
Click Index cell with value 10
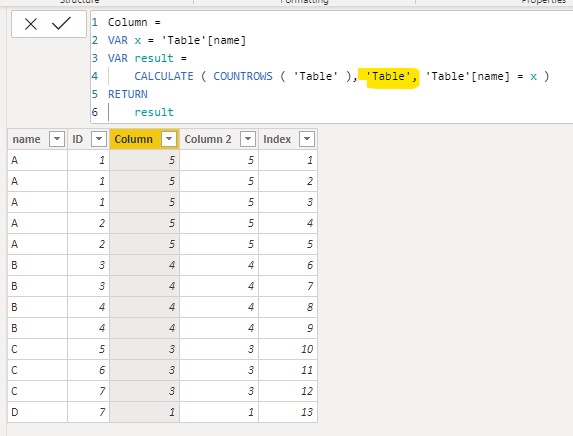coord(288,349)
